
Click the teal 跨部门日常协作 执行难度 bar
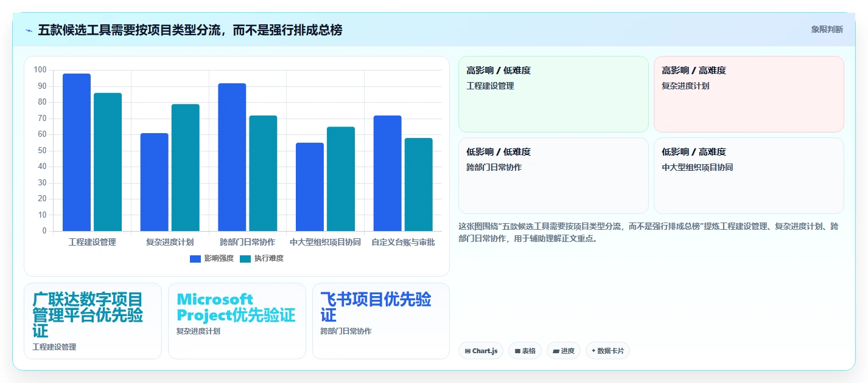coord(264,173)
